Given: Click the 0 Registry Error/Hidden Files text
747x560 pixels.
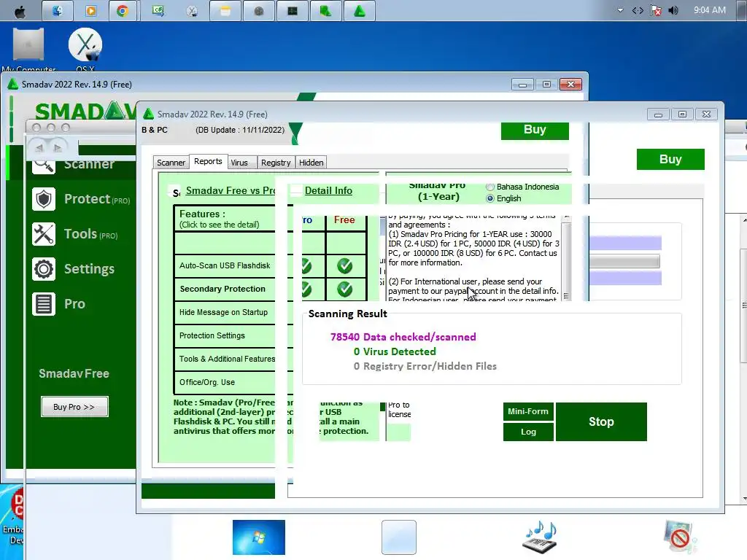Looking at the screenshot, I should (x=425, y=366).
